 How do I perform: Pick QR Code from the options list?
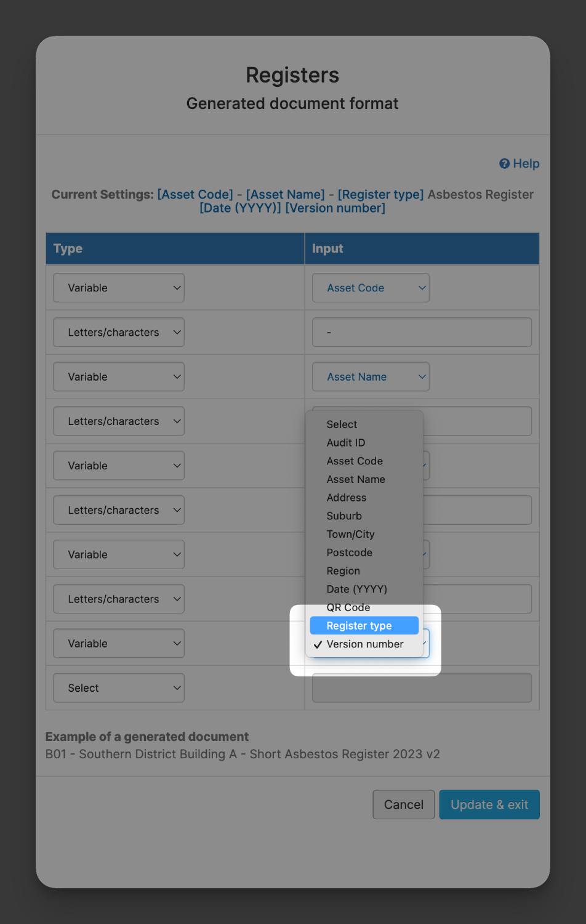(364, 607)
